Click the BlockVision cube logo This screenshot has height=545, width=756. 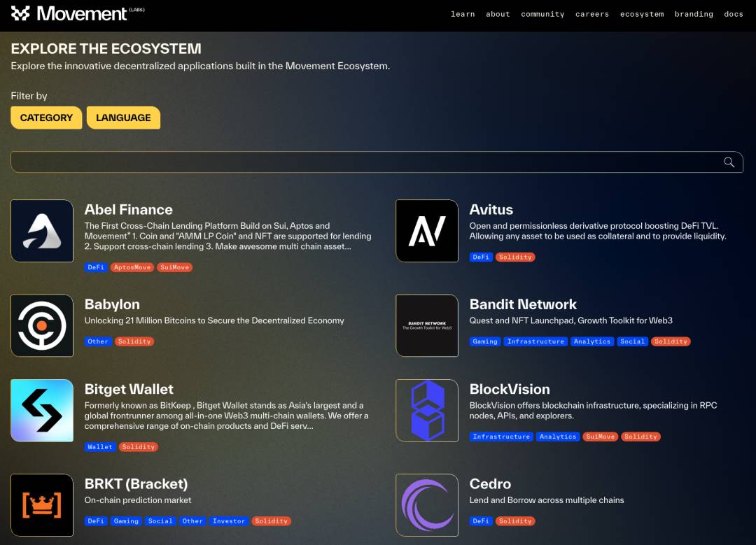427,411
